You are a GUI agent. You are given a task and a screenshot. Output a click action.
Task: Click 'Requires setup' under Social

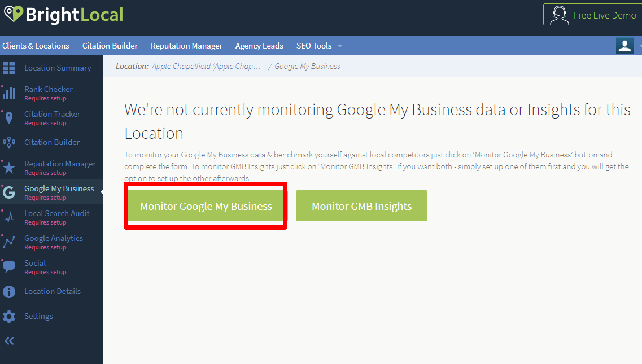pos(45,272)
